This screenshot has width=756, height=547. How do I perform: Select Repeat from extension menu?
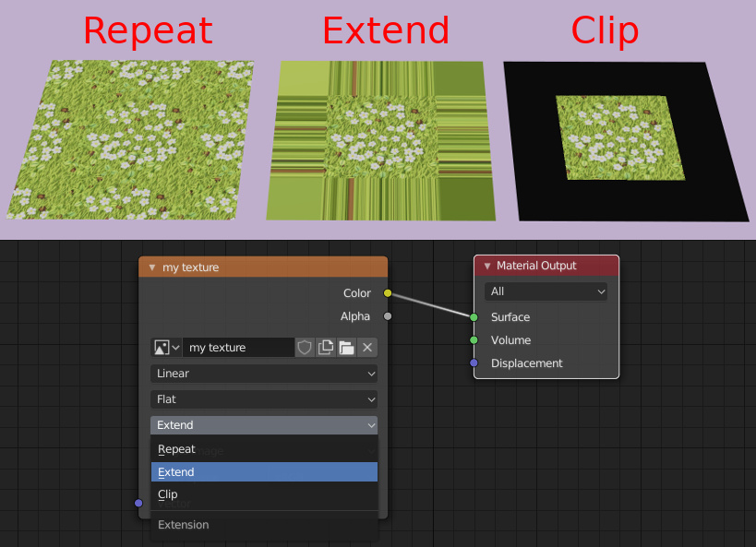[x=264, y=449]
